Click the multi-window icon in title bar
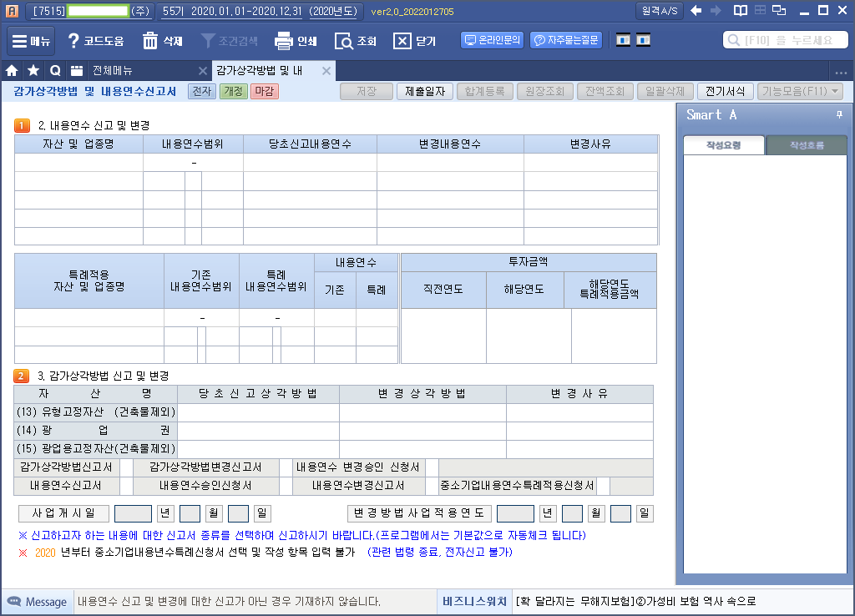This screenshot has width=855, height=616. (780, 10)
